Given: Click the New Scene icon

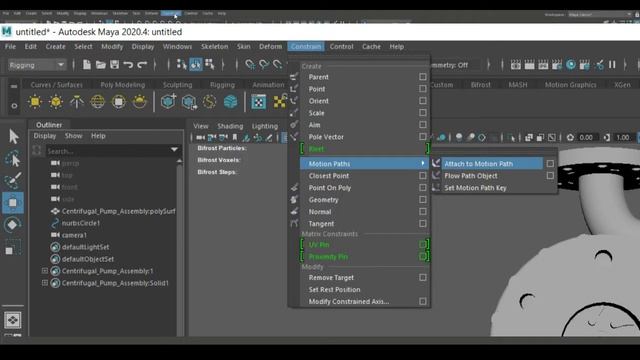Looking at the screenshot, I should (87, 64).
